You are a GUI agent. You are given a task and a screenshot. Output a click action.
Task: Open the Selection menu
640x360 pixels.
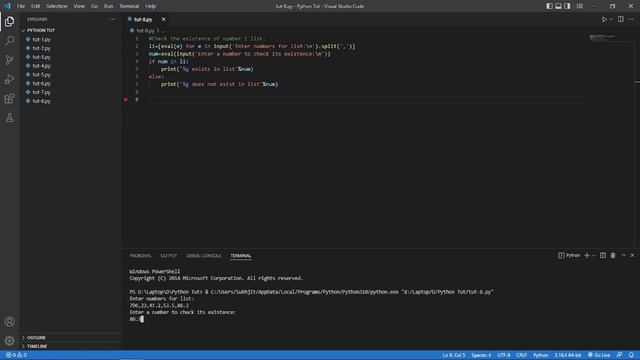coord(57,6)
